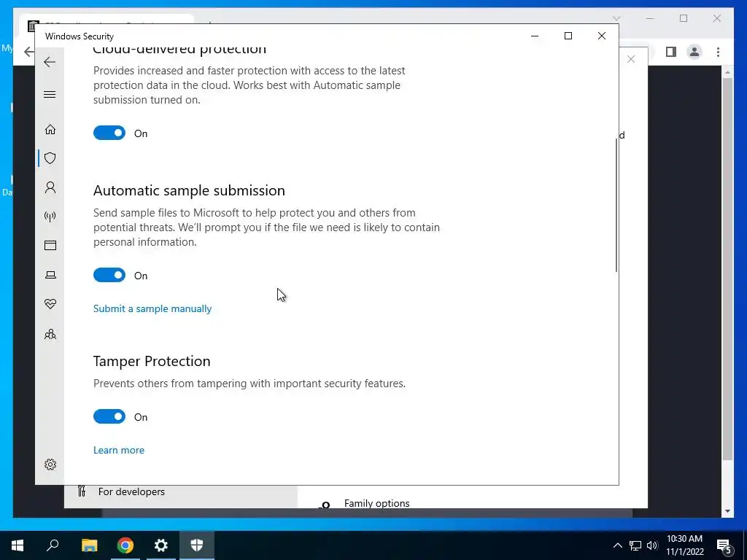Click Tamper Protection heading

click(x=152, y=361)
